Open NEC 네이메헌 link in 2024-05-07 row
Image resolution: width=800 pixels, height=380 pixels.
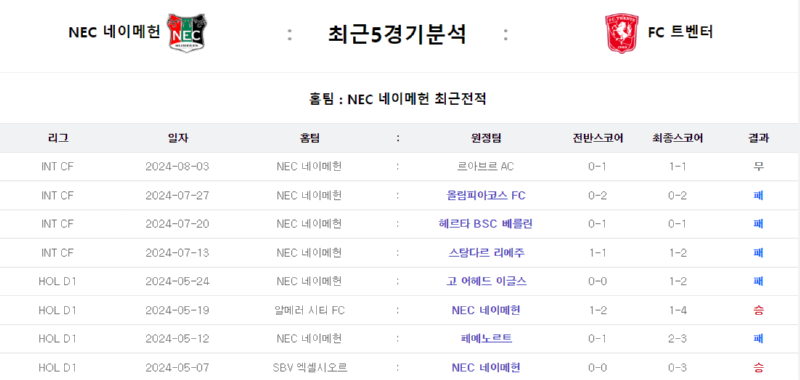486,367
